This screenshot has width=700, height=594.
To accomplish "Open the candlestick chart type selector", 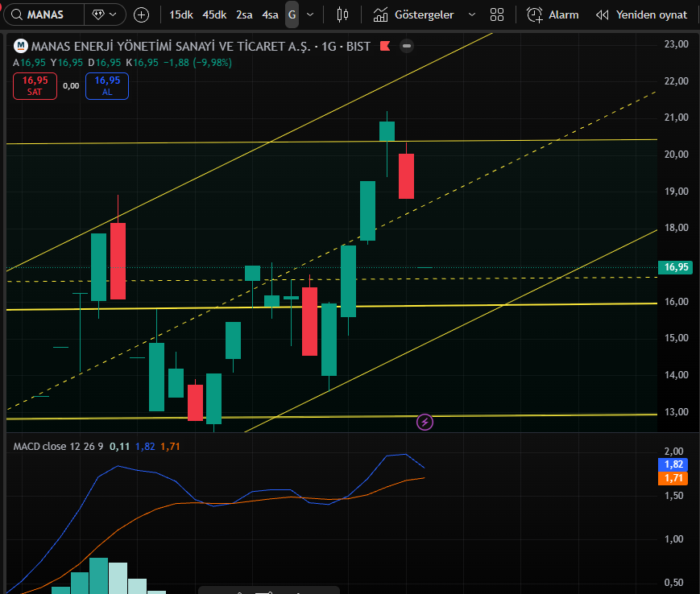I will pos(342,14).
